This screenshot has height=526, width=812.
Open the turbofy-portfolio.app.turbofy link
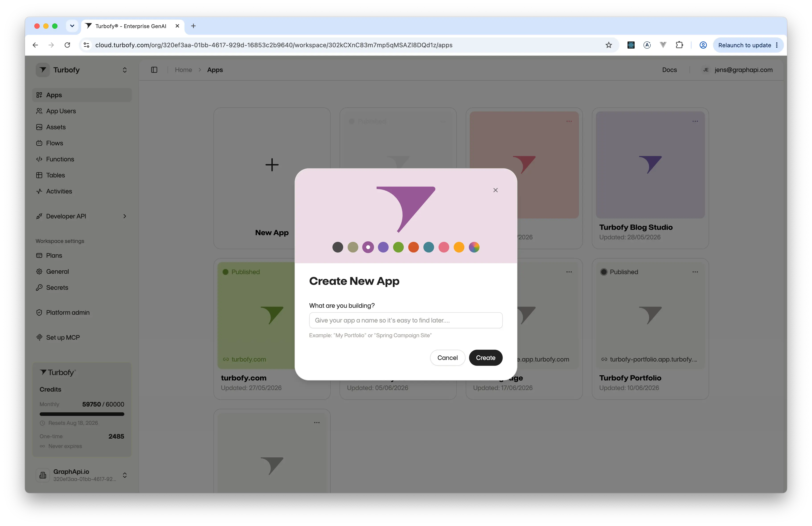653,359
